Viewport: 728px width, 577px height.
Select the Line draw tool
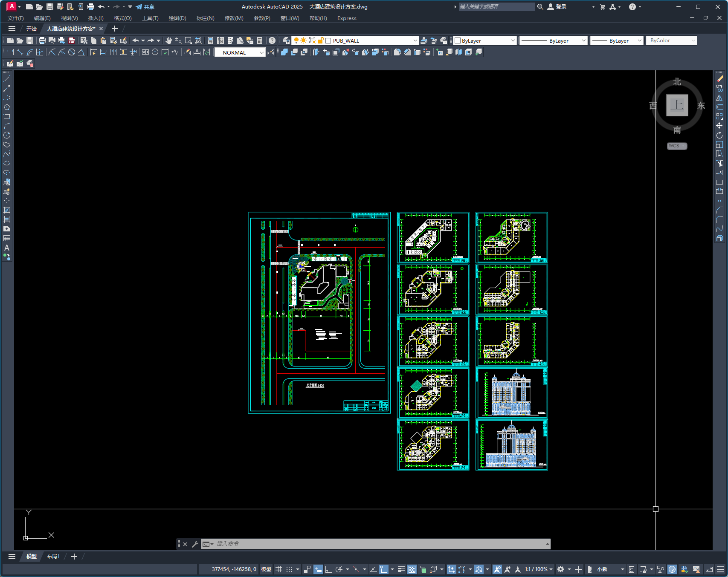tap(7, 79)
